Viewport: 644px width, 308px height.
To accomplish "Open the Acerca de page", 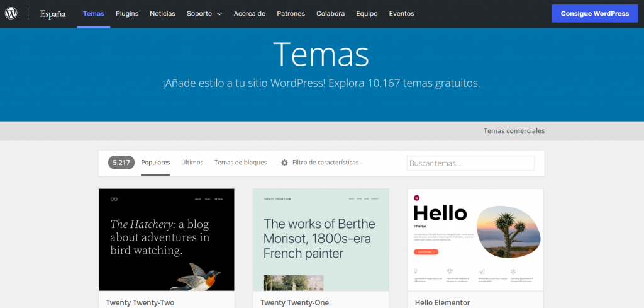I will coord(250,14).
